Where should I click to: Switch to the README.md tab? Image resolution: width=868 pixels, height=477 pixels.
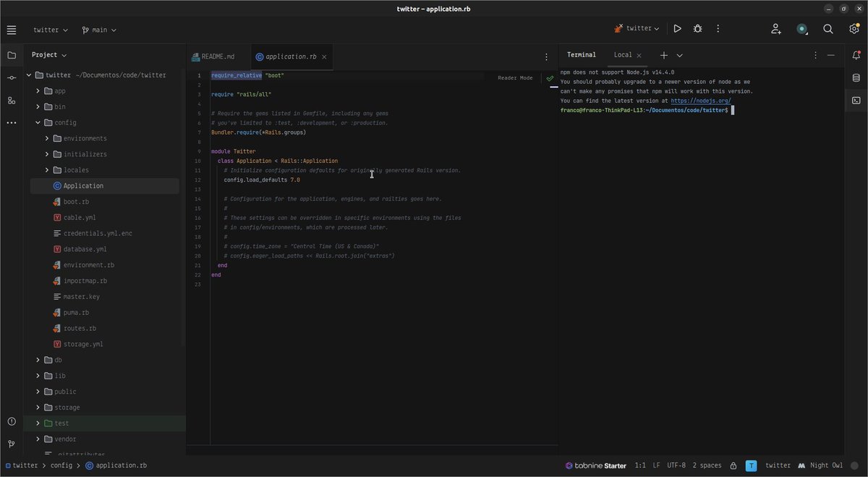[x=213, y=56]
